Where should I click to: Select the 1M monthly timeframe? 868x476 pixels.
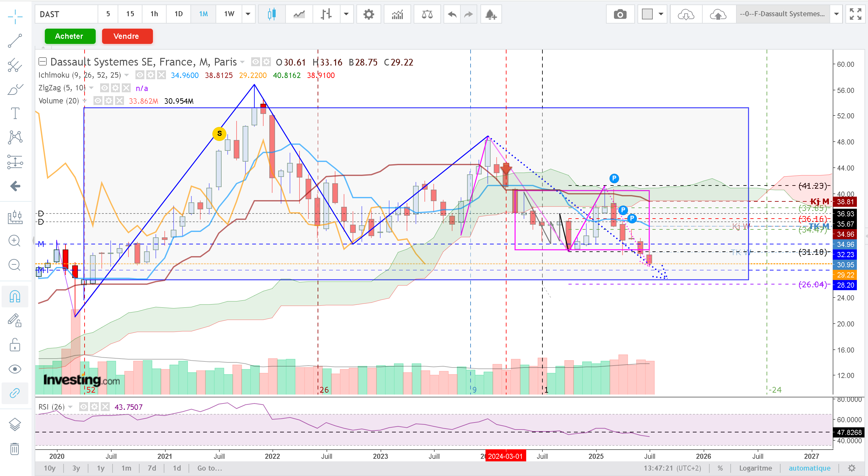[203, 14]
